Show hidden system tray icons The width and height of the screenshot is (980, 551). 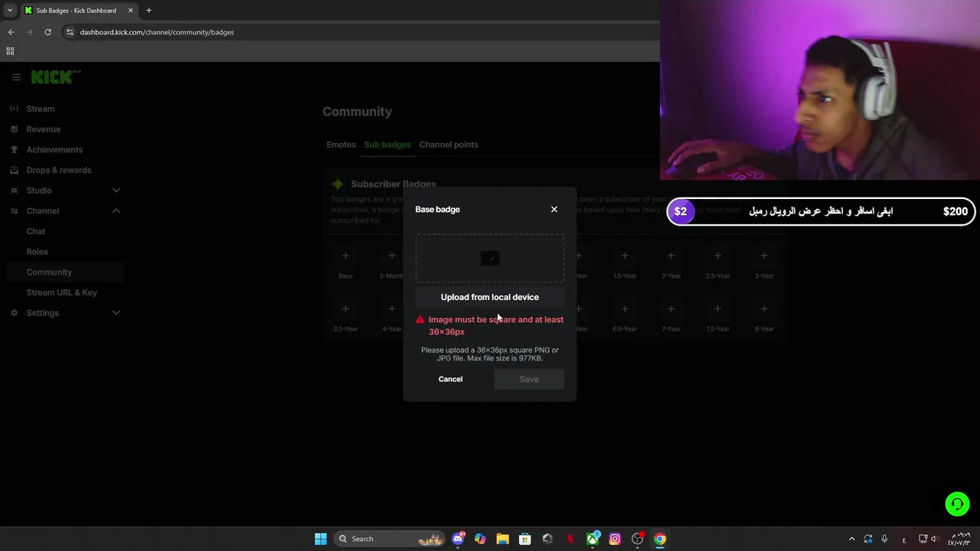(851, 539)
